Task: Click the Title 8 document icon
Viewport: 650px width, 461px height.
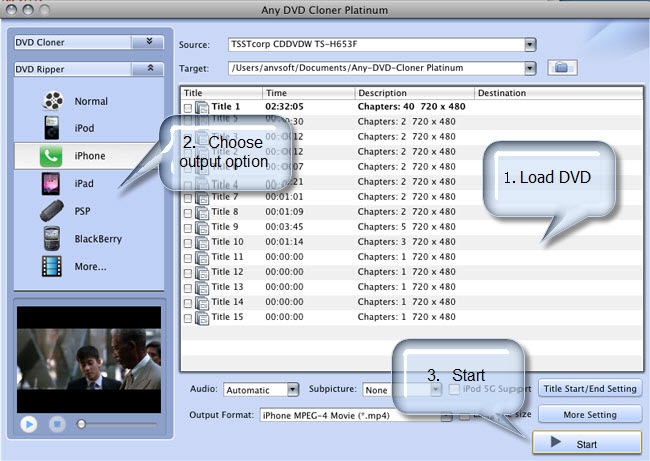Action: tap(202, 213)
